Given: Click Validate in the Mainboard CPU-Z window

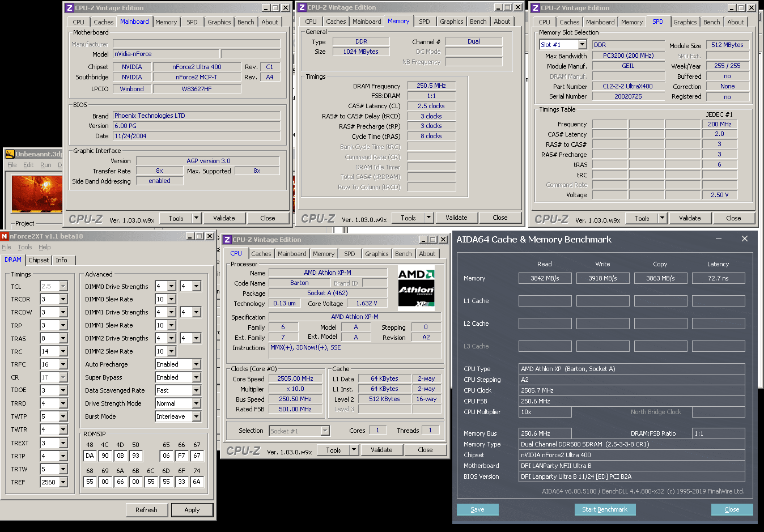Looking at the screenshot, I should coord(224,218).
